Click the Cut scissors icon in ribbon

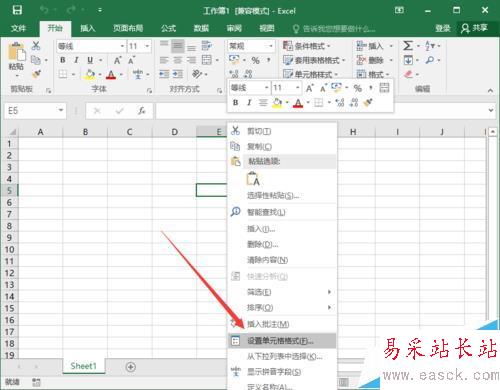click(x=36, y=46)
